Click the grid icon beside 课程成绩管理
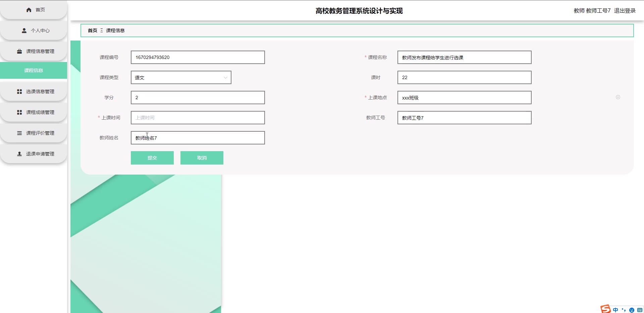The image size is (644, 313). (x=19, y=112)
